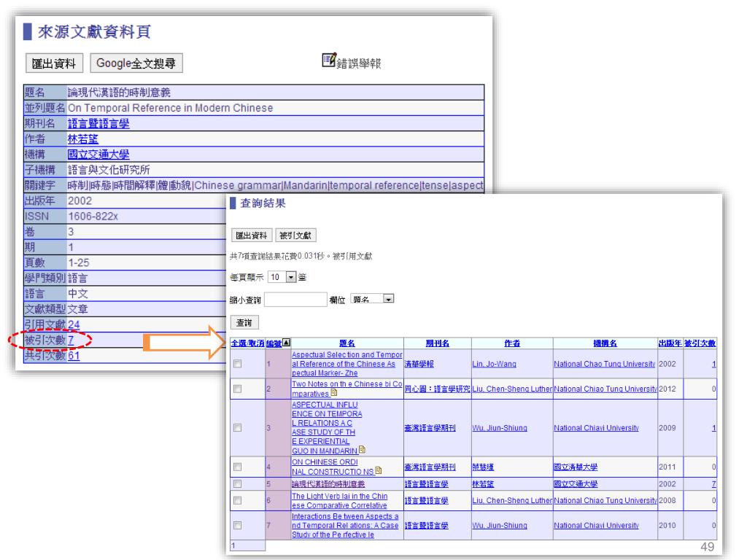The image size is (747, 560).
Task: Click 匯出資料 button on source document page
Action: [54, 63]
